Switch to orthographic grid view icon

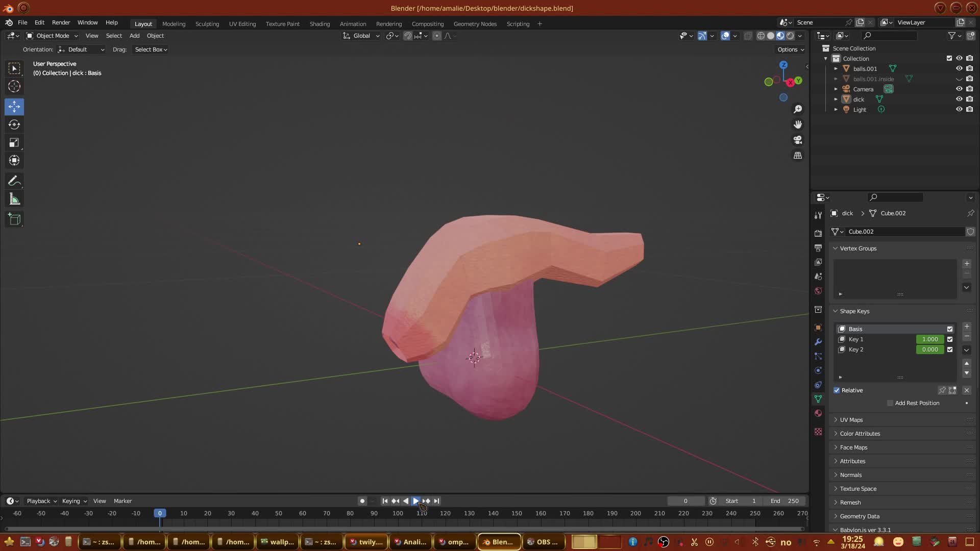[x=798, y=155]
